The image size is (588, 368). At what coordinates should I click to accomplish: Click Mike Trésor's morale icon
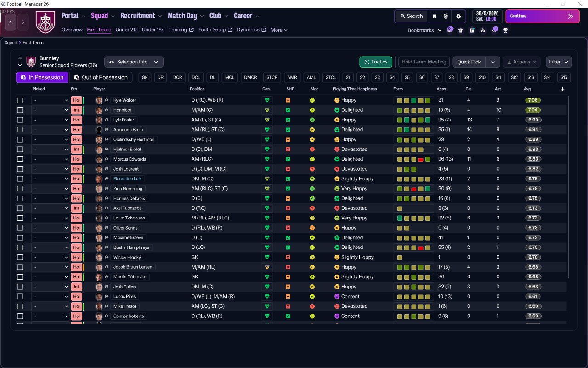(x=312, y=306)
